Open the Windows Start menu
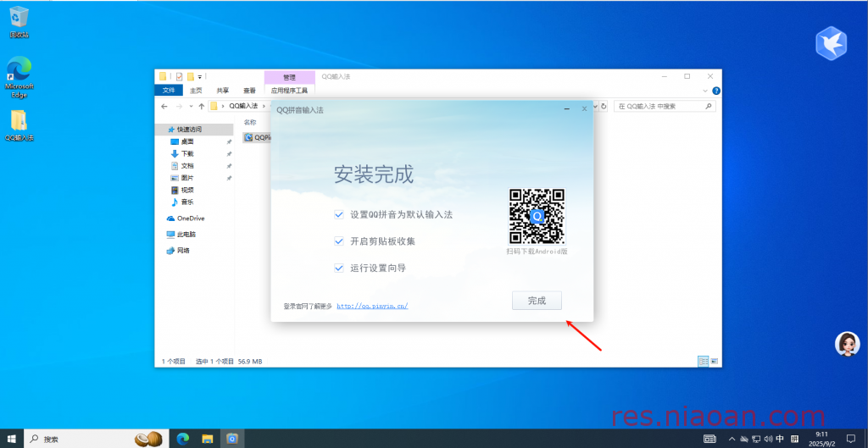868x448 pixels. 12,440
